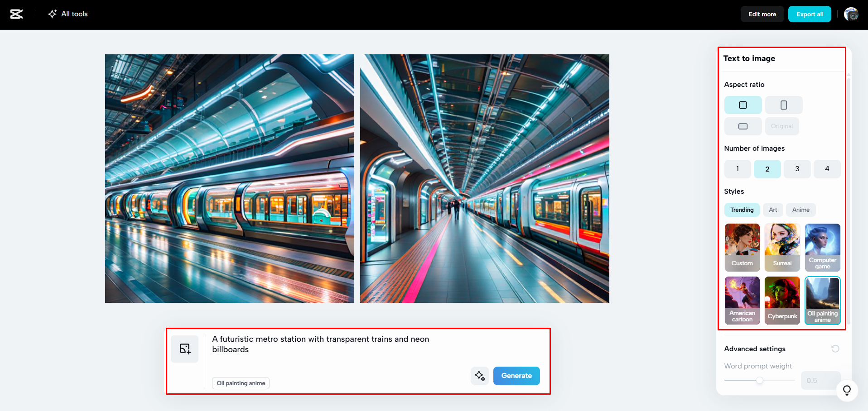Select the landscape aspect ratio
Image resolution: width=868 pixels, height=411 pixels.
[743, 126]
